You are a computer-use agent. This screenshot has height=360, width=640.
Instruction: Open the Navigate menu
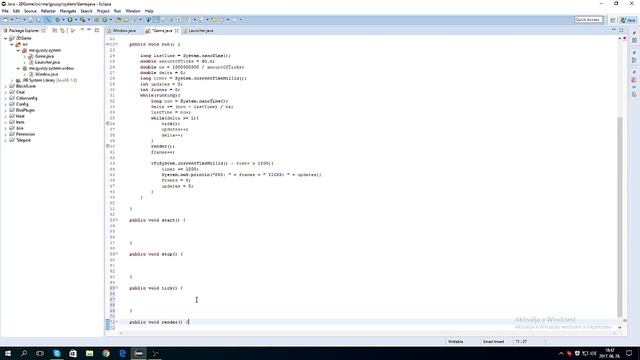68,11
